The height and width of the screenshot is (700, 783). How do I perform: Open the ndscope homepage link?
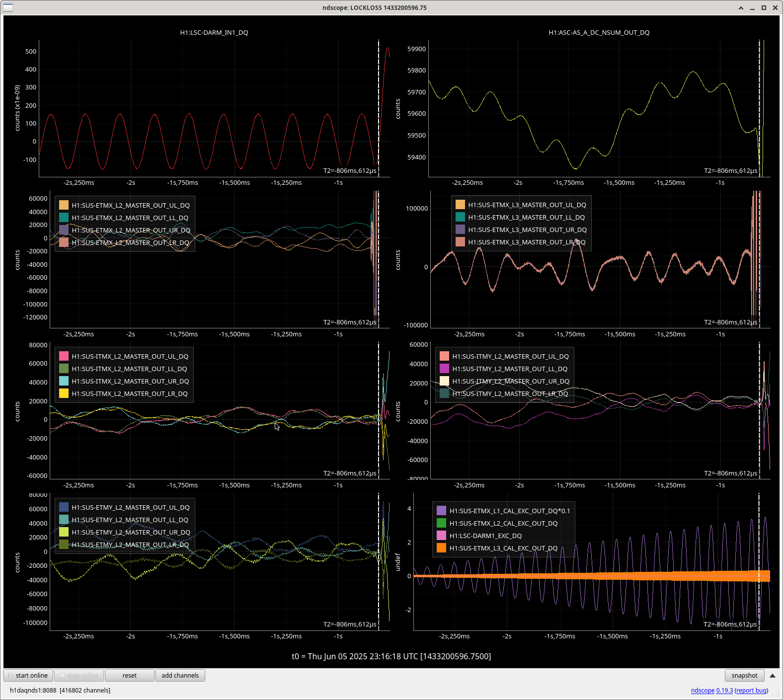click(x=703, y=690)
